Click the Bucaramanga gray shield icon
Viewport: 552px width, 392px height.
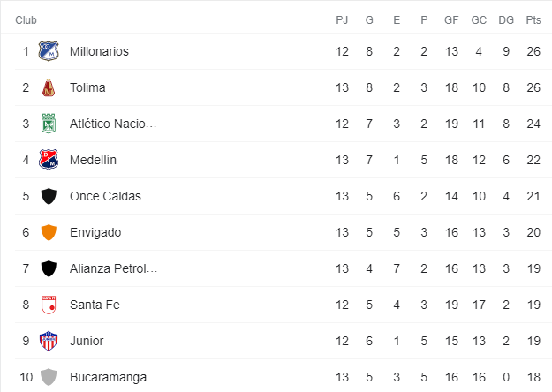(49, 377)
